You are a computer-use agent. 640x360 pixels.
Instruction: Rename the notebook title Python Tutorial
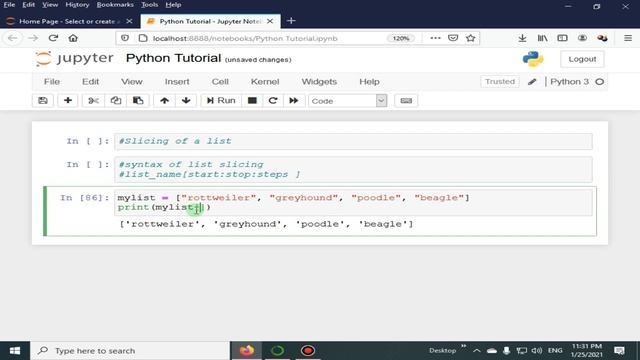coord(173,58)
